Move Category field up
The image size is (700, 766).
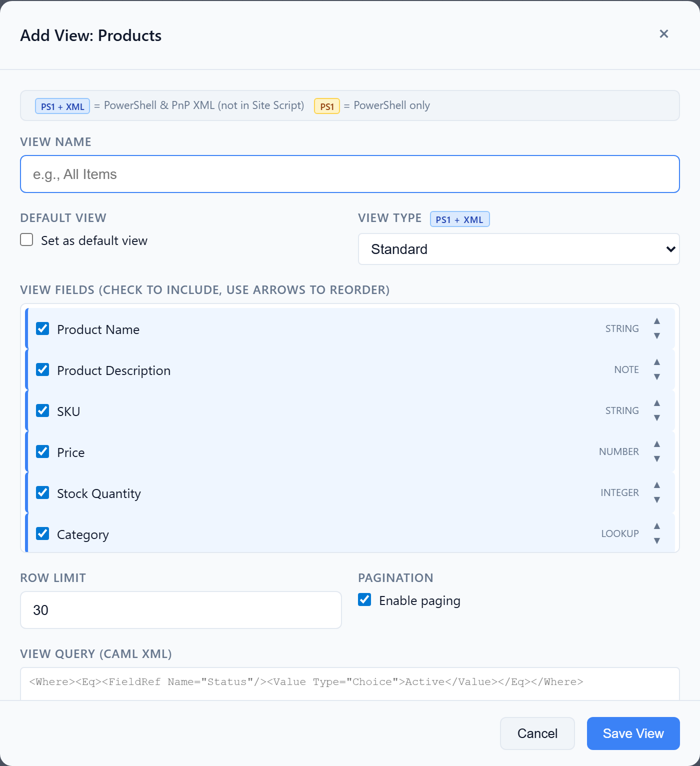click(x=657, y=526)
